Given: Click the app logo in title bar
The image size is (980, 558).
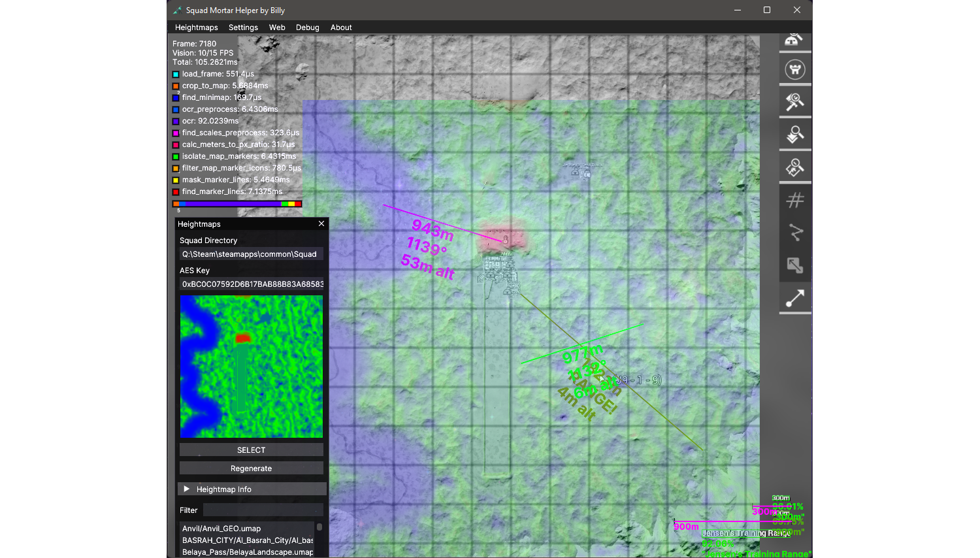Looking at the screenshot, I should tap(177, 10).
